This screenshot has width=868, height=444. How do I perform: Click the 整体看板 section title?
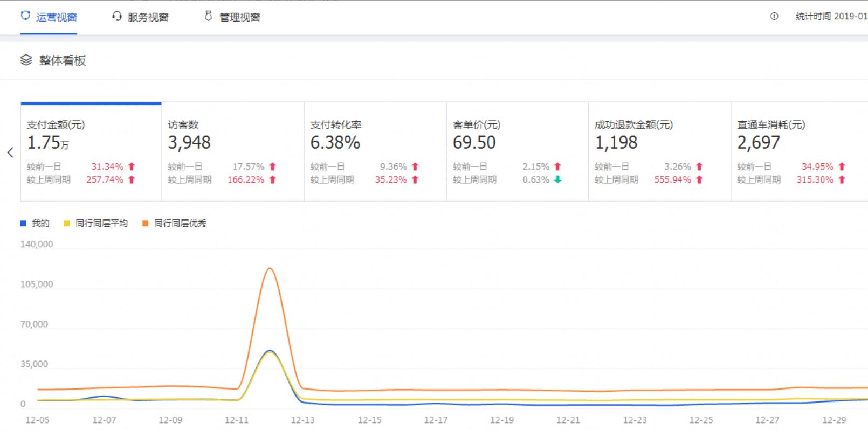63,60
